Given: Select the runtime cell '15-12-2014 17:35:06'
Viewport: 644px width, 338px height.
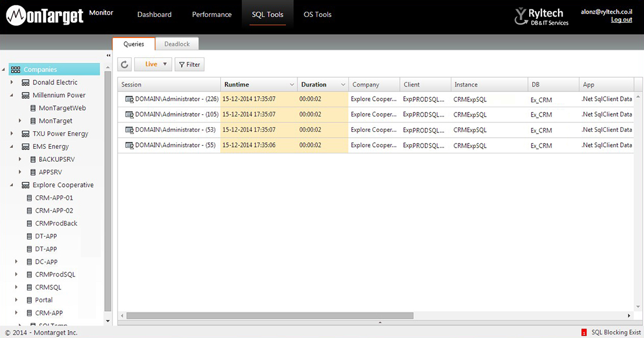Looking at the screenshot, I should click(259, 145).
